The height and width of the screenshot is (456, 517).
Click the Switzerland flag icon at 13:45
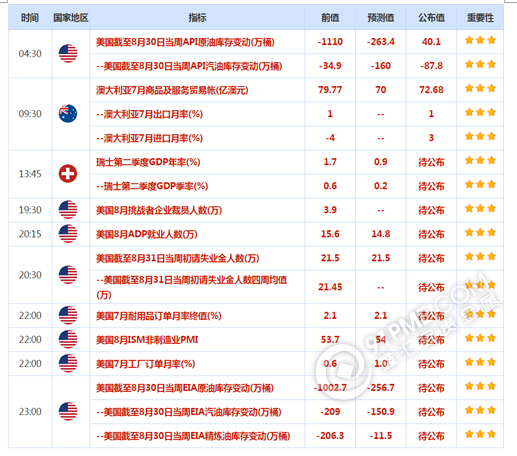[68, 174]
